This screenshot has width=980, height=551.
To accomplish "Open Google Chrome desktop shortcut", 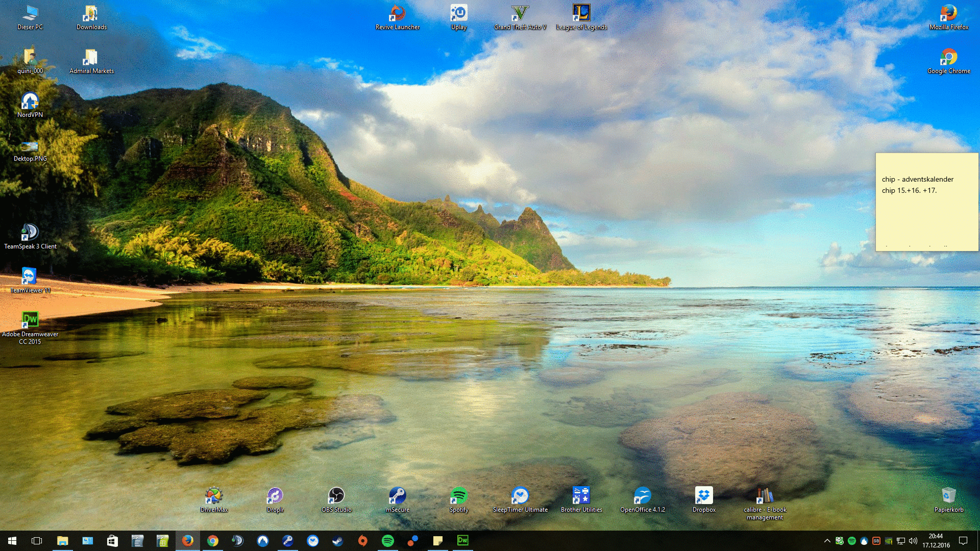I will coord(949,62).
